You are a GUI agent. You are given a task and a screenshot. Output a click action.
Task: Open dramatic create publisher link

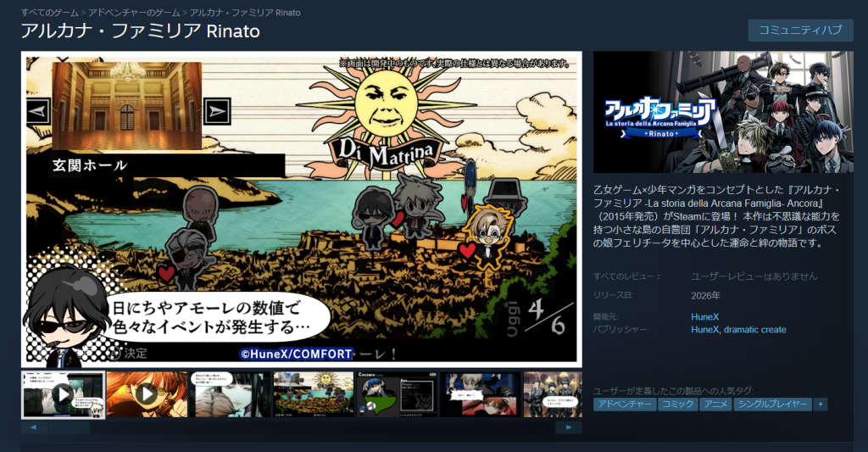coord(755,329)
